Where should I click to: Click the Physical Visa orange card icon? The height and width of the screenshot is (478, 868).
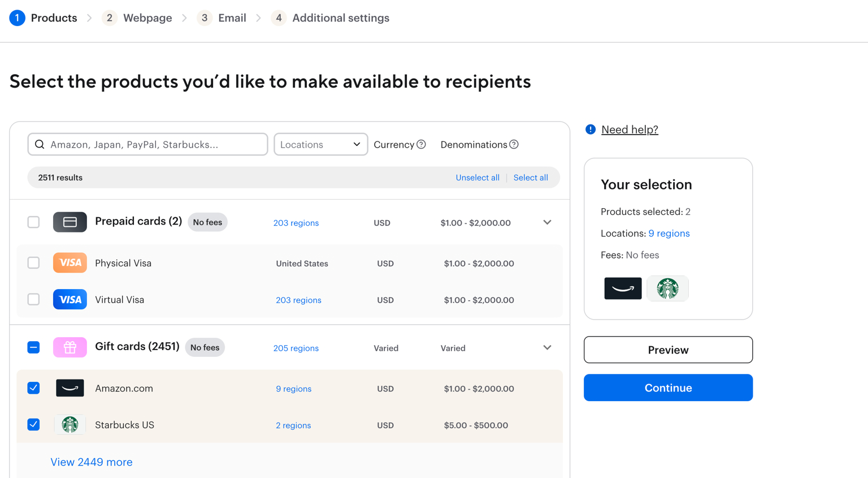(70, 263)
